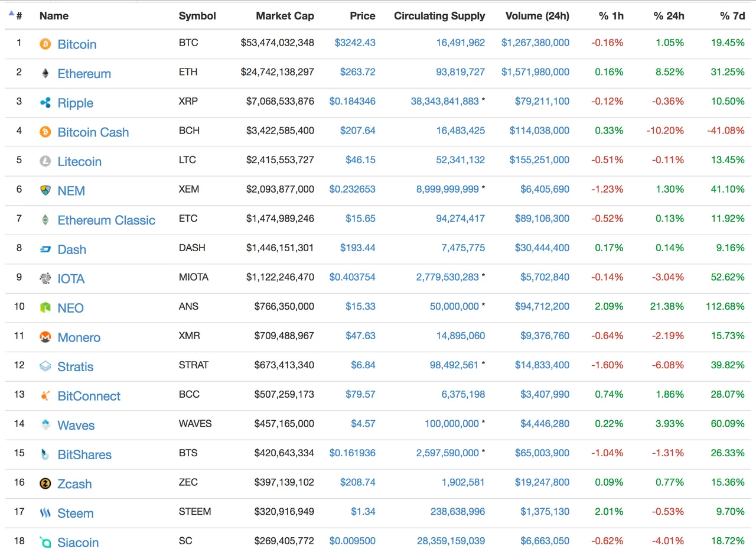This screenshot has height=549, width=756.
Task: Click Ripple circulating supply 38,343,841,883
Action: tap(445, 101)
